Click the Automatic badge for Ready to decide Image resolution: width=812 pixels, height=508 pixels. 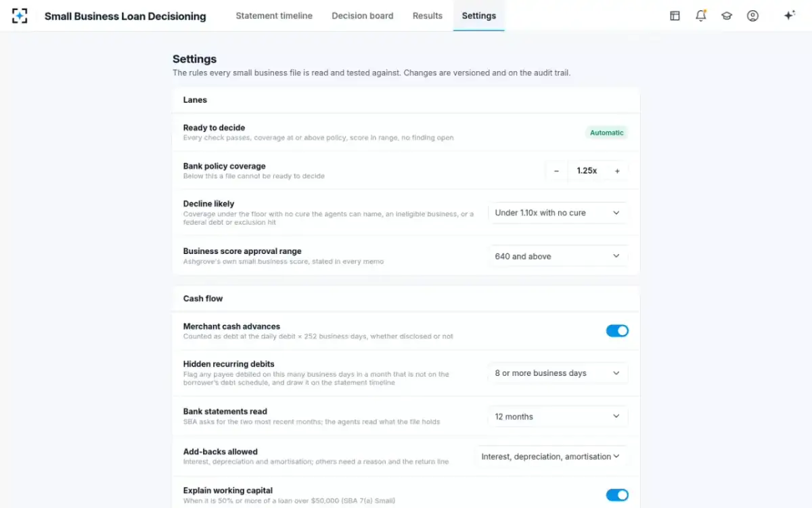coord(606,133)
